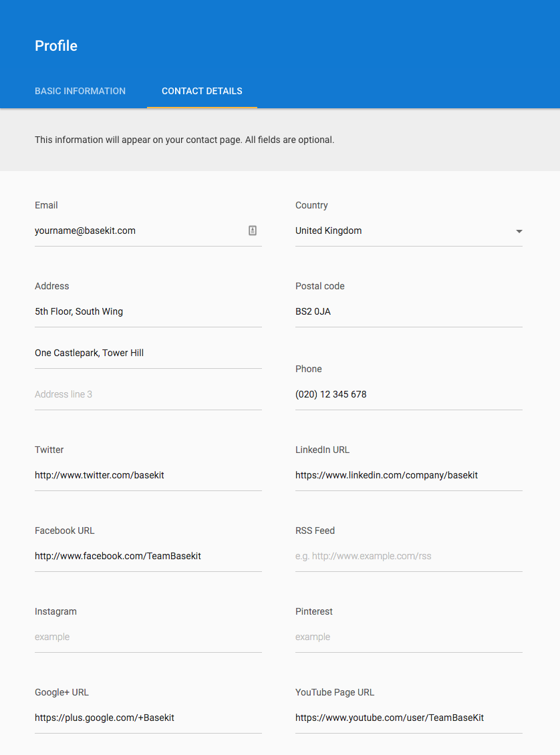Focus the Facebook URL field

pos(148,556)
